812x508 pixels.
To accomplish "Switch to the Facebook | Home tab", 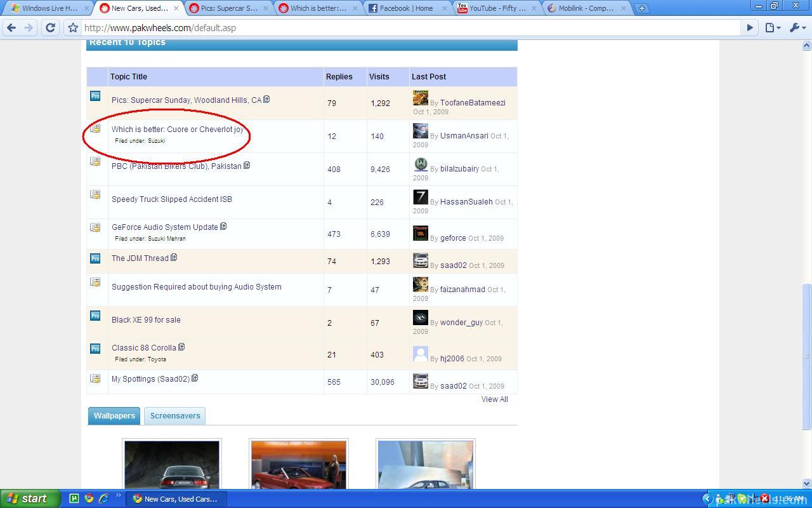I will coord(407,8).
